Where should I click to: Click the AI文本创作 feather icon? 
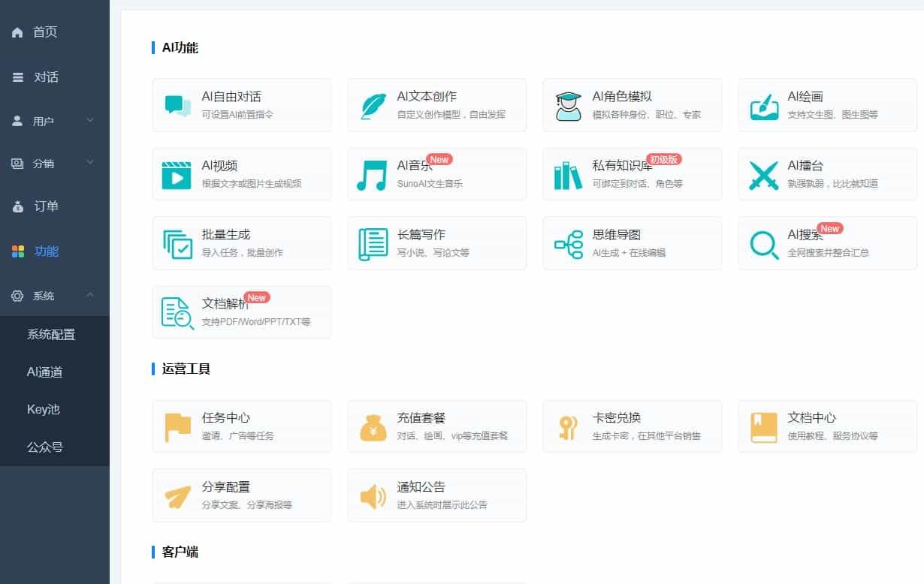(x=373, y=106)
